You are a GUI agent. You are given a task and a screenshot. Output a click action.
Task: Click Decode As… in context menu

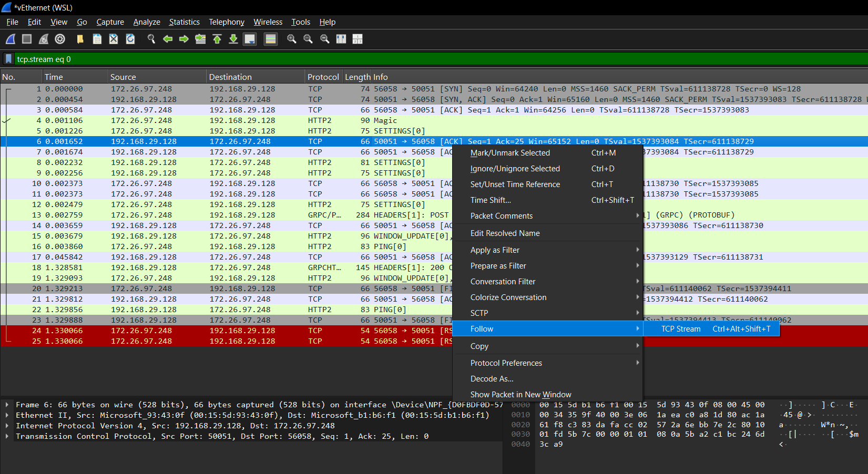pos(492,379)
